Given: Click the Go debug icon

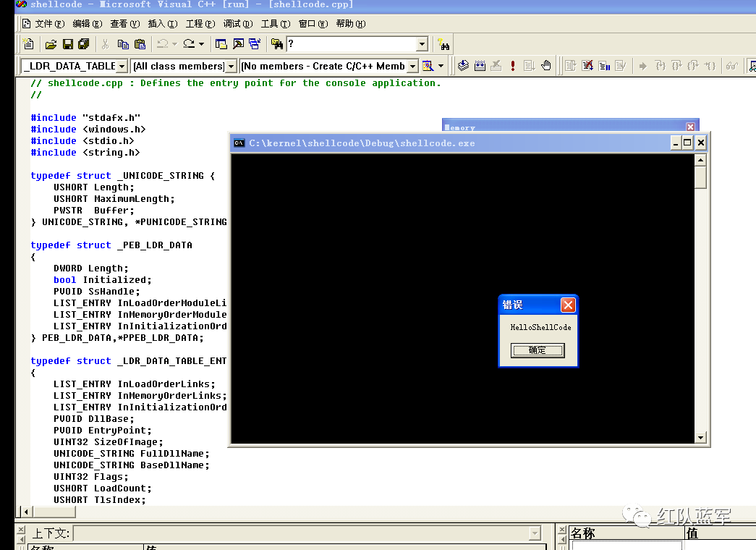Looking at the screenshot, I should point(530,66).
